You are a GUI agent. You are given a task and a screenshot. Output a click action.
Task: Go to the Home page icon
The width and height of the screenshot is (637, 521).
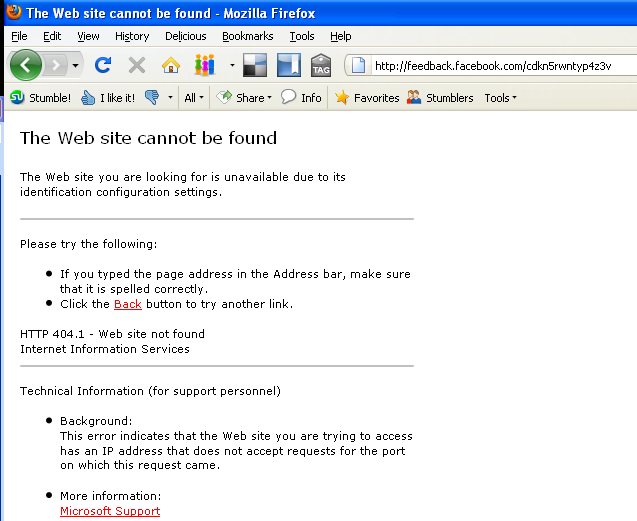171,65
